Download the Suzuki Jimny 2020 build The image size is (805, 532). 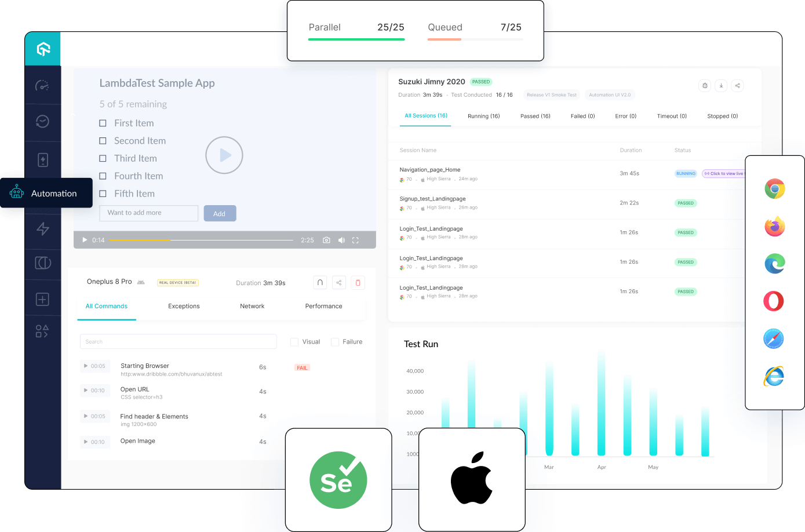point(721,86)
